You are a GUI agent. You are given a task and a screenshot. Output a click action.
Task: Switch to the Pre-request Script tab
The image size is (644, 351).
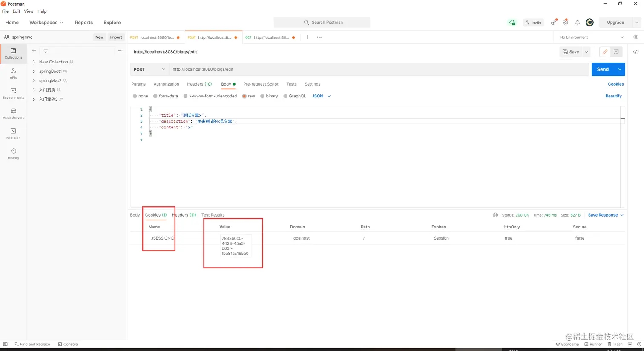click(x=261, y=84)
